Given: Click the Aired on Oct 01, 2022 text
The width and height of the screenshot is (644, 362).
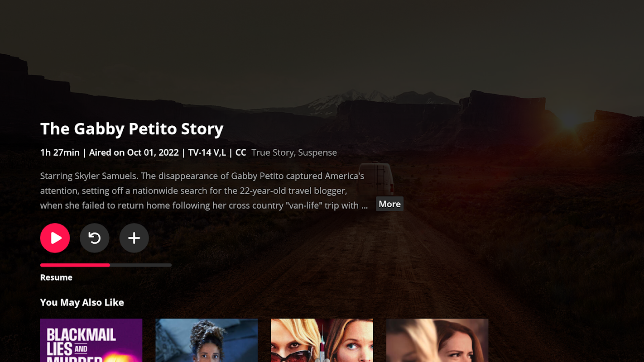Looking at the screenshot, I should click(x=134, y=152).
